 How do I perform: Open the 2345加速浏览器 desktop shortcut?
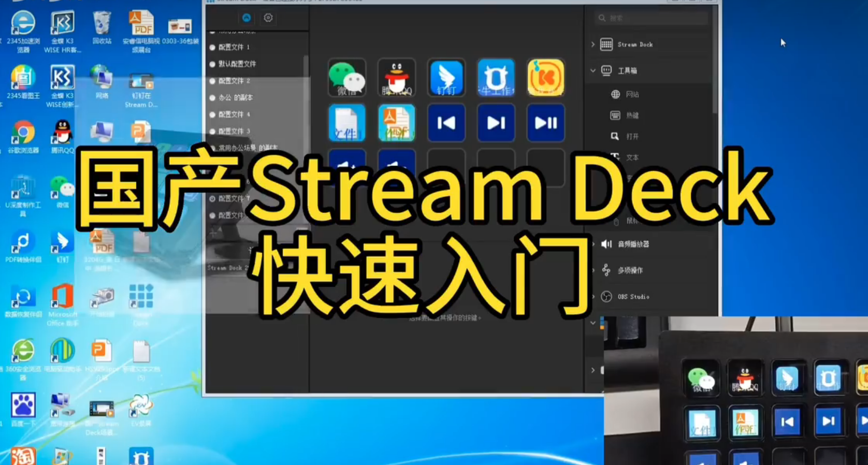(x=23, y=32)
